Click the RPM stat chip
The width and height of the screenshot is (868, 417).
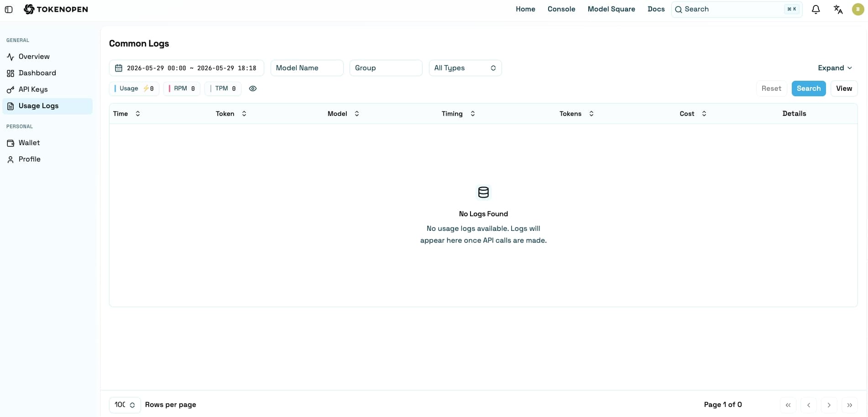point(182,89)
